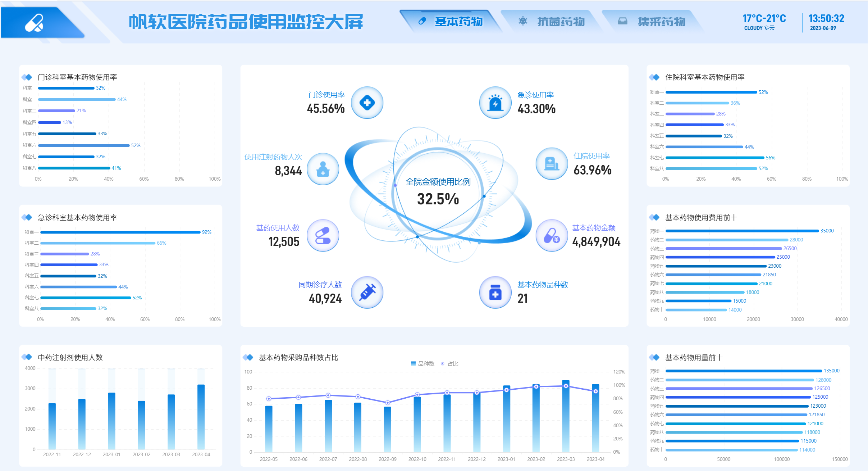Click the 基药使用人数 capsule pills icon
The height and width of the screenshot is (471, 868).
pyautogui.click(x=323, y=236)
